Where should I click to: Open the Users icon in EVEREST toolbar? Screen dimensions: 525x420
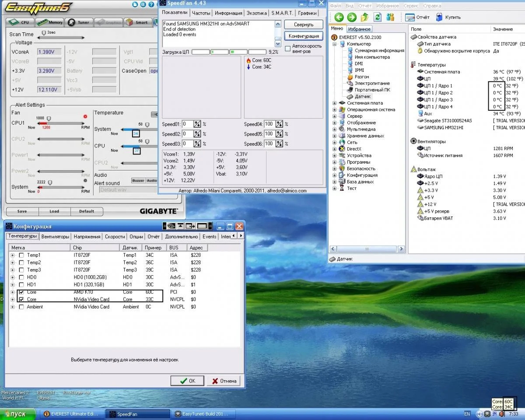pos(390,17)
